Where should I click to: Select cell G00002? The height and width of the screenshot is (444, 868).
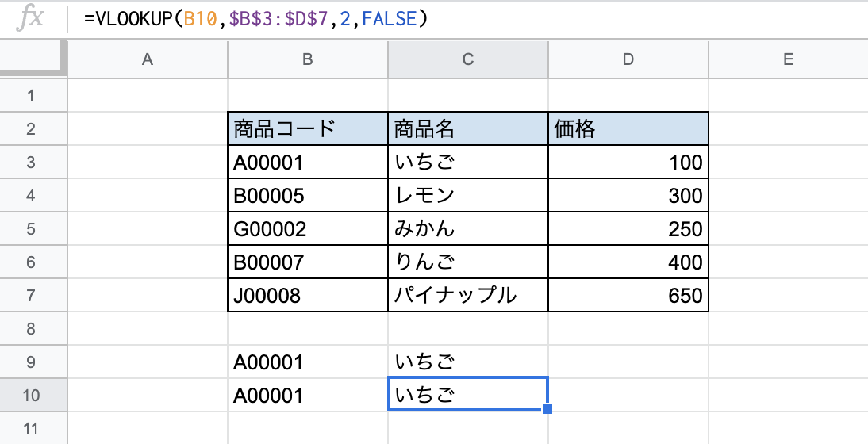pos(308,228)
